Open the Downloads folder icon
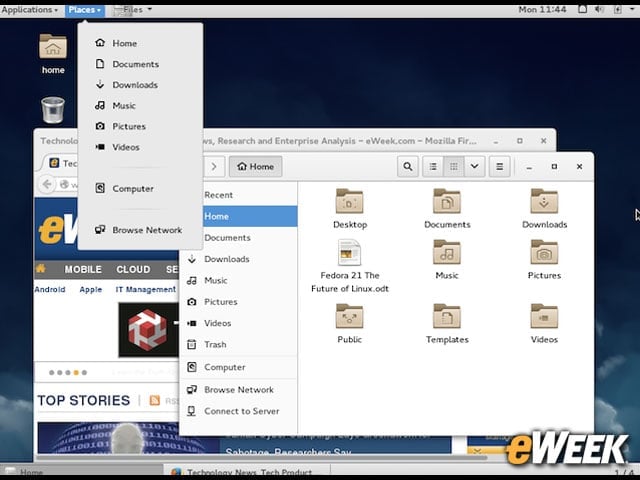This screenshot has width=640, height=480. (x=544, y=209)
